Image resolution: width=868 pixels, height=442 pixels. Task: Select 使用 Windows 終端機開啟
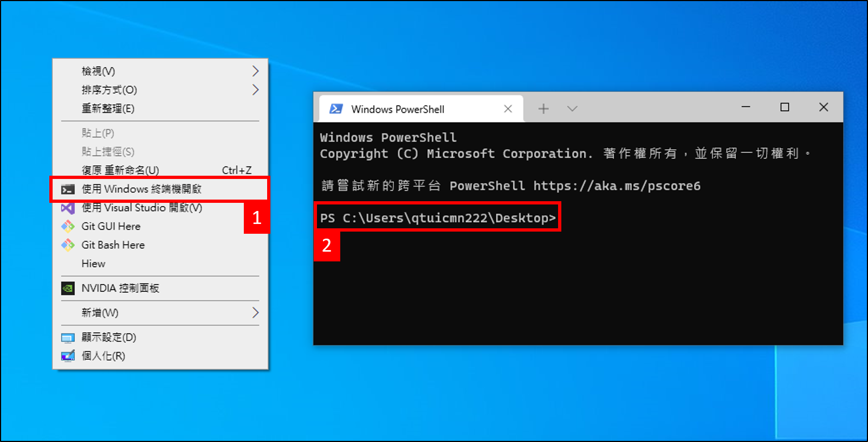(160, 189)
